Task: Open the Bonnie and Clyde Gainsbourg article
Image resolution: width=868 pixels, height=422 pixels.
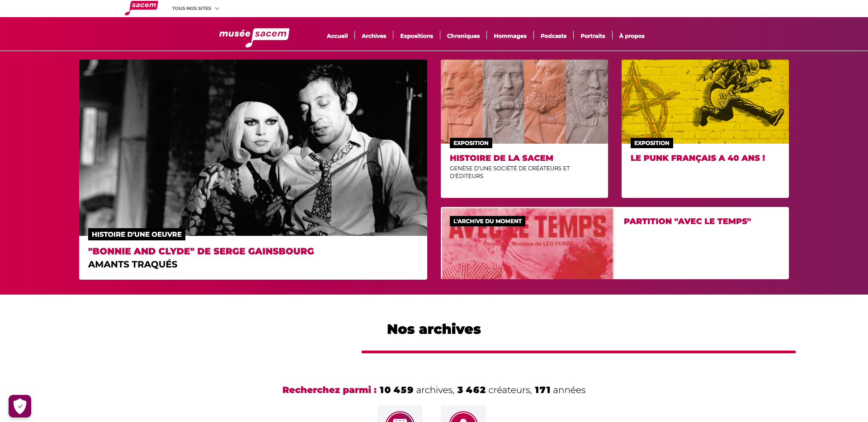Action: (x=201, y=251)
